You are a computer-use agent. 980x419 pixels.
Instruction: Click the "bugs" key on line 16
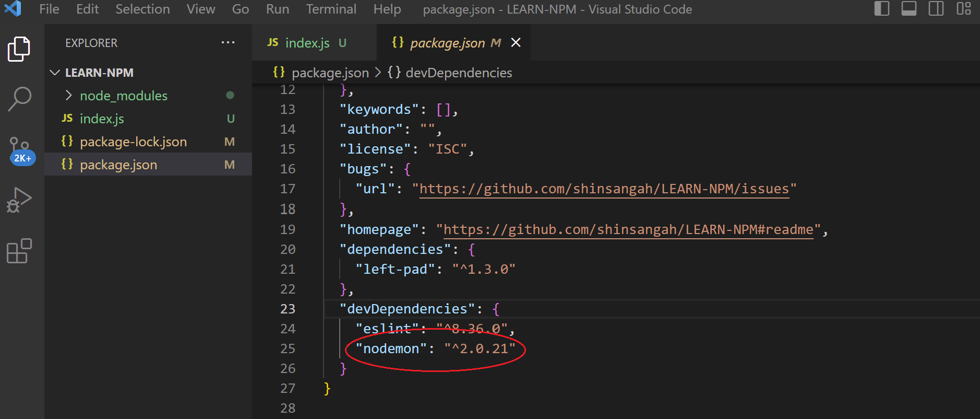tap(363, 169)
